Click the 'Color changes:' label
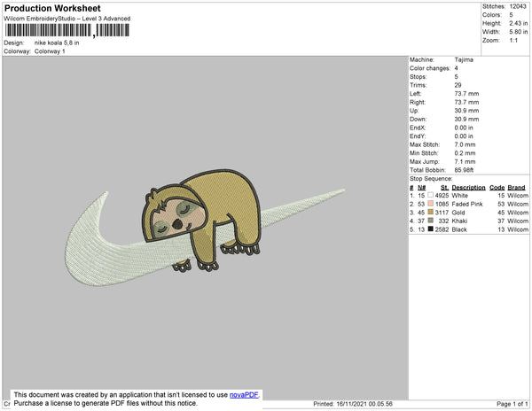Viewport: 532px width, 411px height. [x=430, y=68]
